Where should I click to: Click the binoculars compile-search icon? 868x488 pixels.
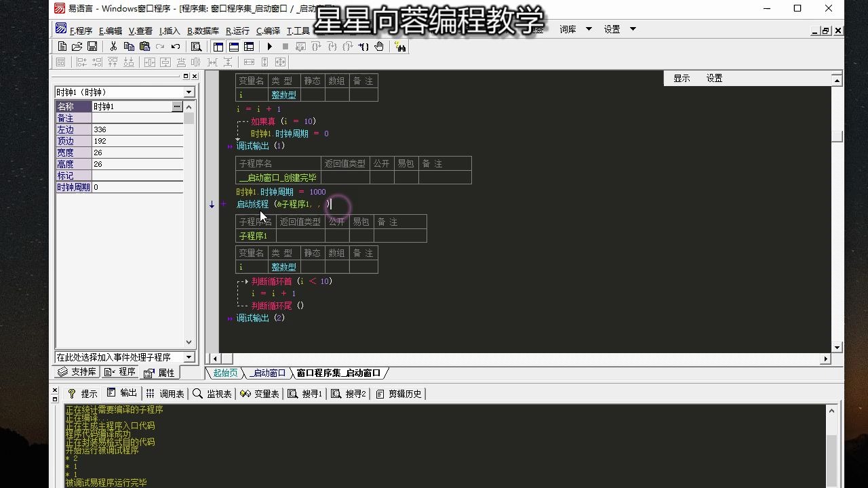[x=401, y=46]
